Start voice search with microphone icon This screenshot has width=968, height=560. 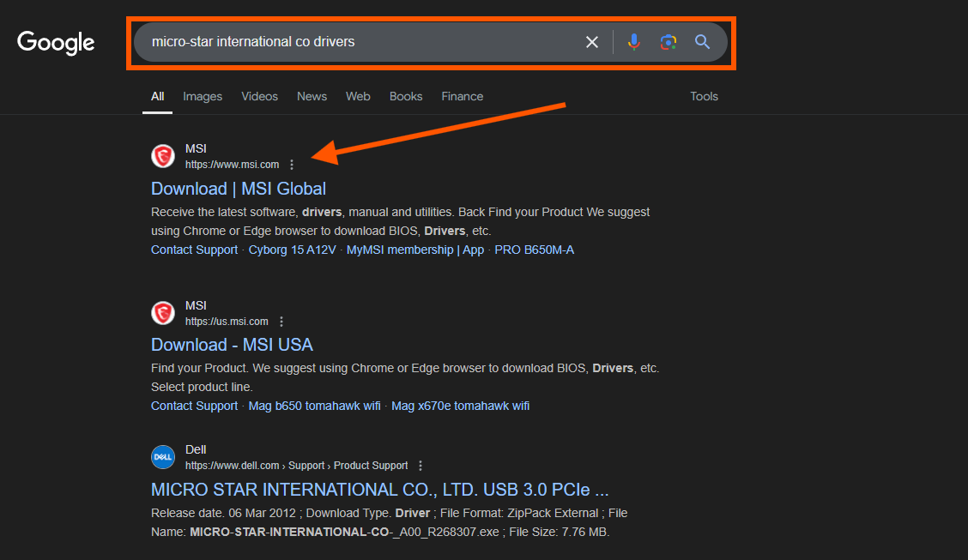pyautogui.click(x=633, y=42)
